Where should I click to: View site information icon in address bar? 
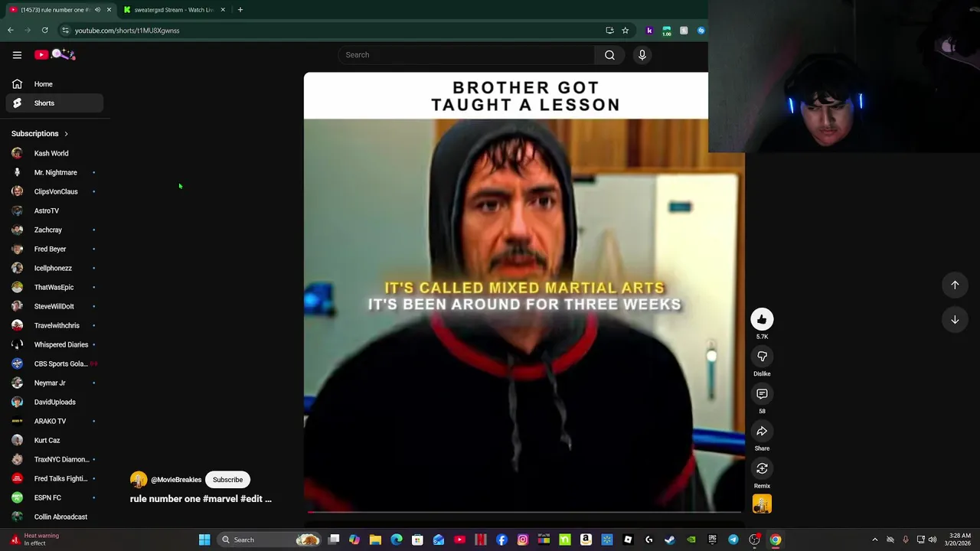(65, 31)
